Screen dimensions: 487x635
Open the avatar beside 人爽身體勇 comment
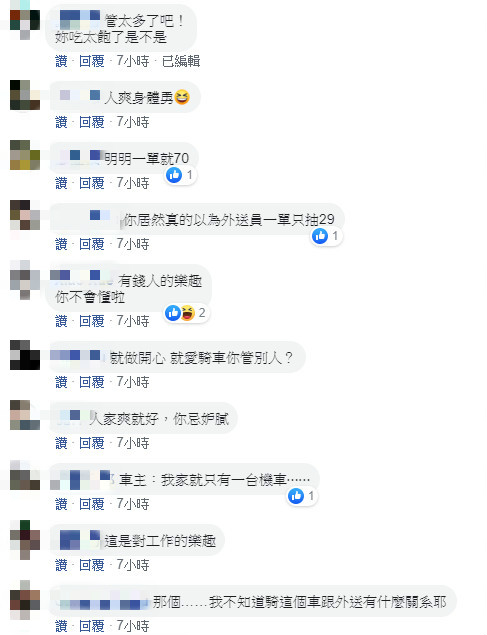pos(25,95)
